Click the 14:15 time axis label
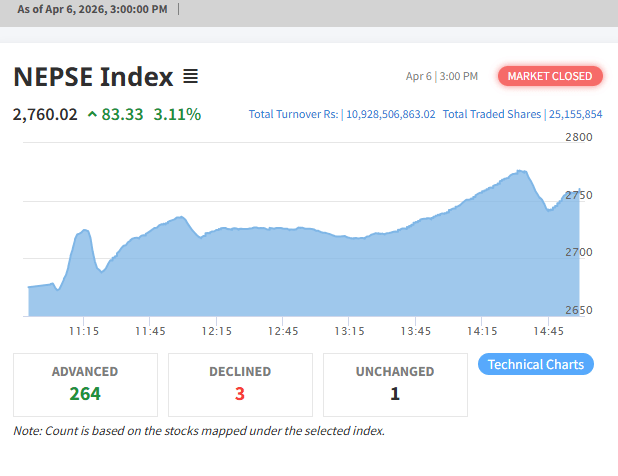618x476 pixels. 482,331
